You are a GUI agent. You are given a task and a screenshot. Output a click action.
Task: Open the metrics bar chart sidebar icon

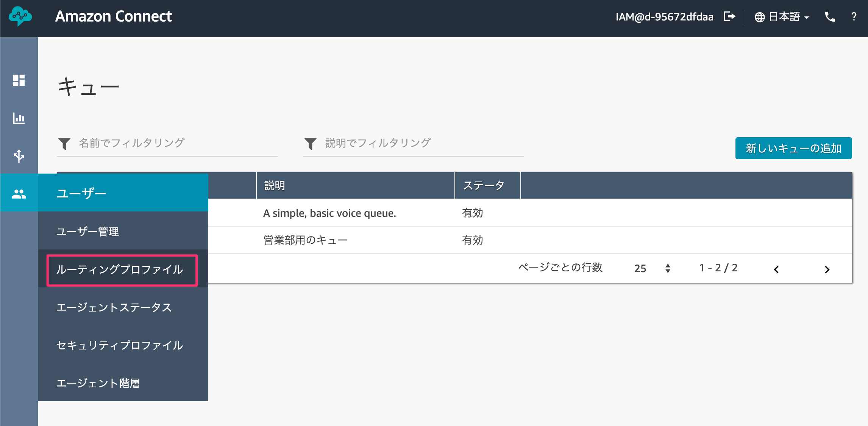[x=19, y=118]
